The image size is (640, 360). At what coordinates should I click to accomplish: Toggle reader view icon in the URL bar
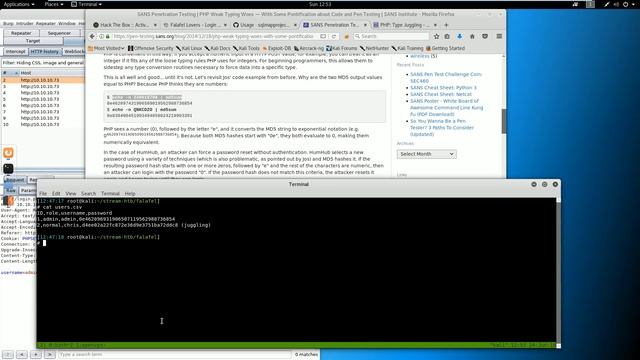tap(323, 36)
